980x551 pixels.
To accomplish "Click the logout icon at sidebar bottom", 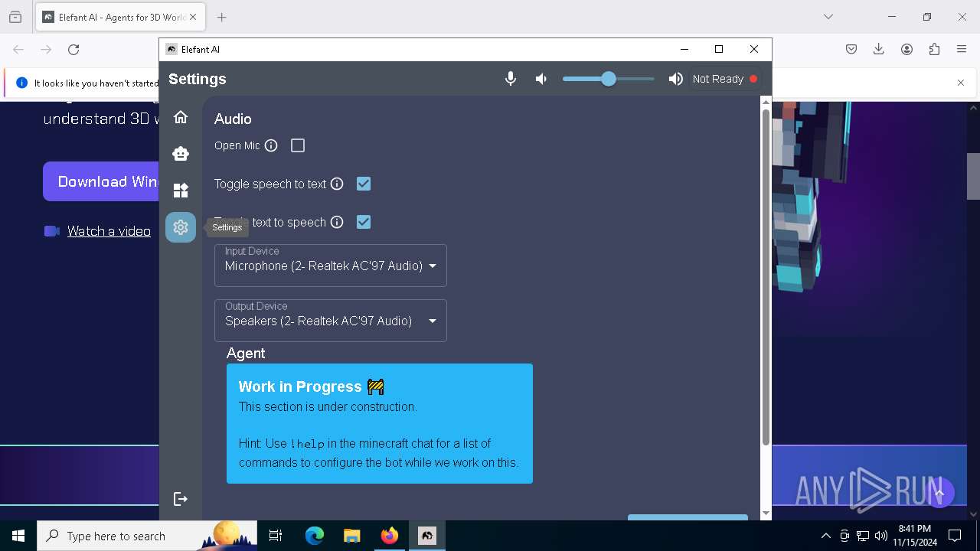I will tap(181, 499).
